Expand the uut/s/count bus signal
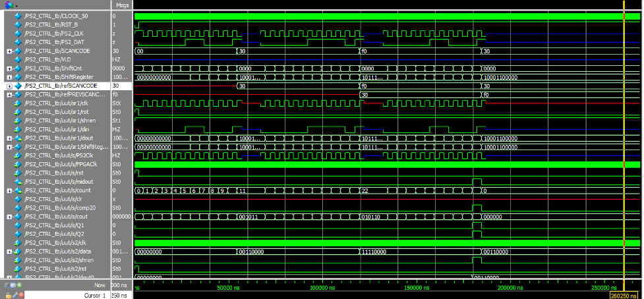Image resolution: width=644 pixels, height=299 pixels. [9, 190]
